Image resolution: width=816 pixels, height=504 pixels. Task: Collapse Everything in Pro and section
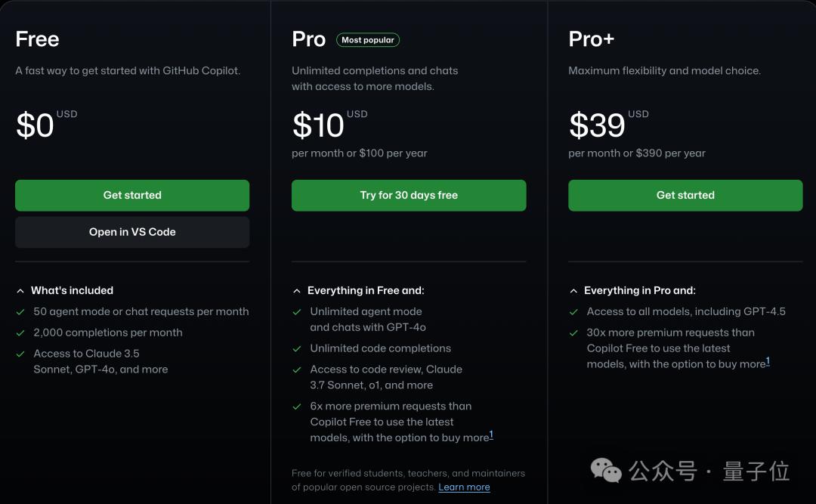[x=573, y=290]
